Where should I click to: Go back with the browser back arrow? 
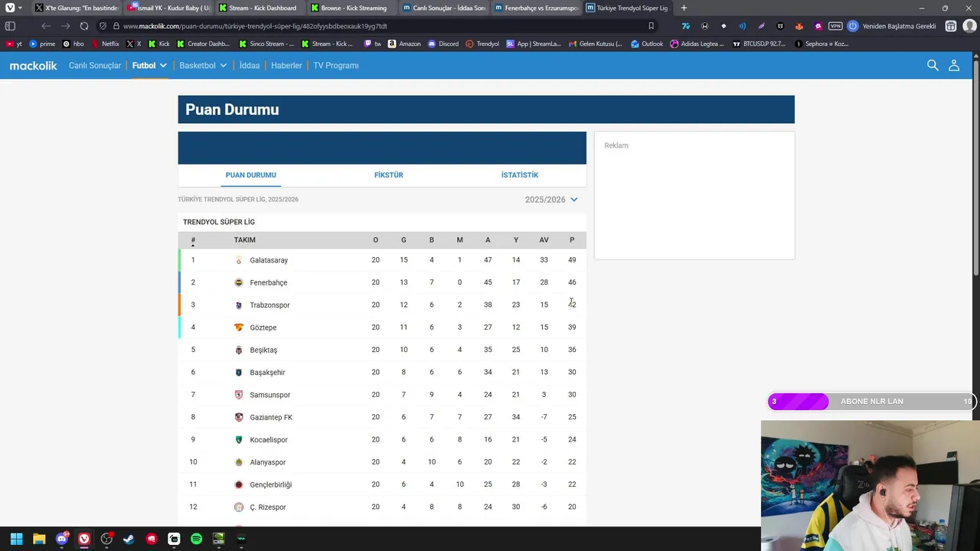(46, 26)
